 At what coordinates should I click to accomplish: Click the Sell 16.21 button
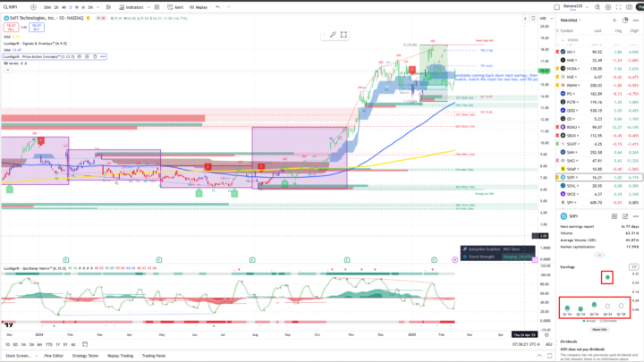click(11, 27)
